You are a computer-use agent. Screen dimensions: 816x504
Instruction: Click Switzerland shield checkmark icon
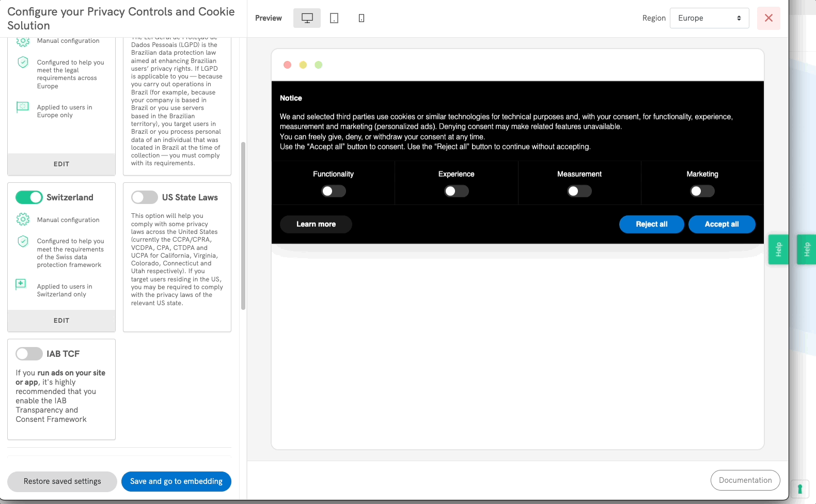(23, 241)
